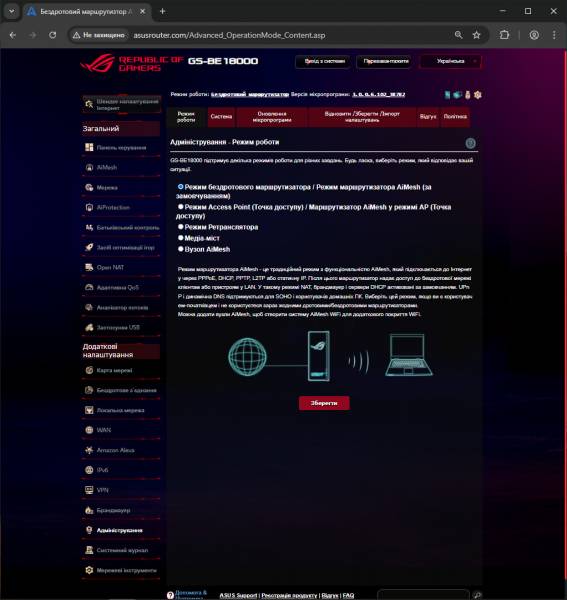The image size is (567, 600).
Task: Open Системний журнал sidebar item
Action: (x=121, y=550)
